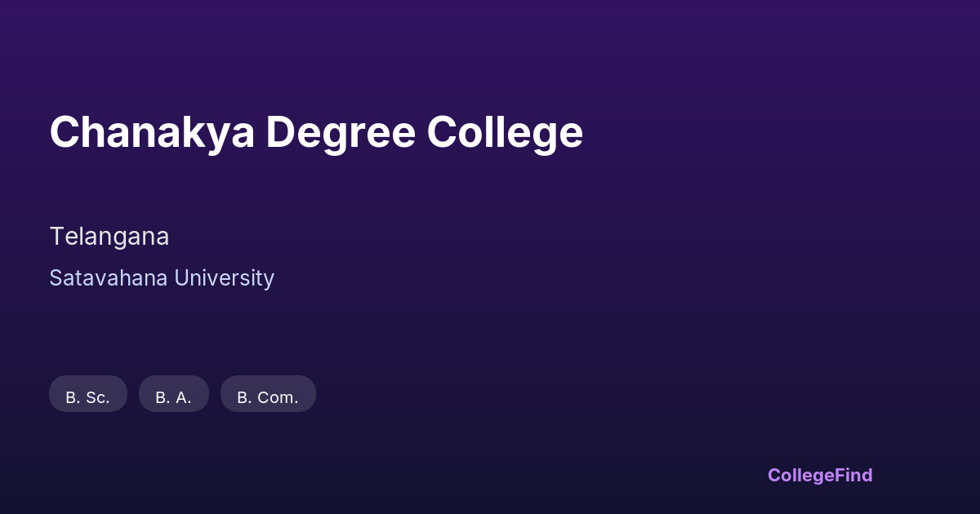The image size is (980, 514).
Task: Click the word University in the subtitle
Action: point(225,278)
